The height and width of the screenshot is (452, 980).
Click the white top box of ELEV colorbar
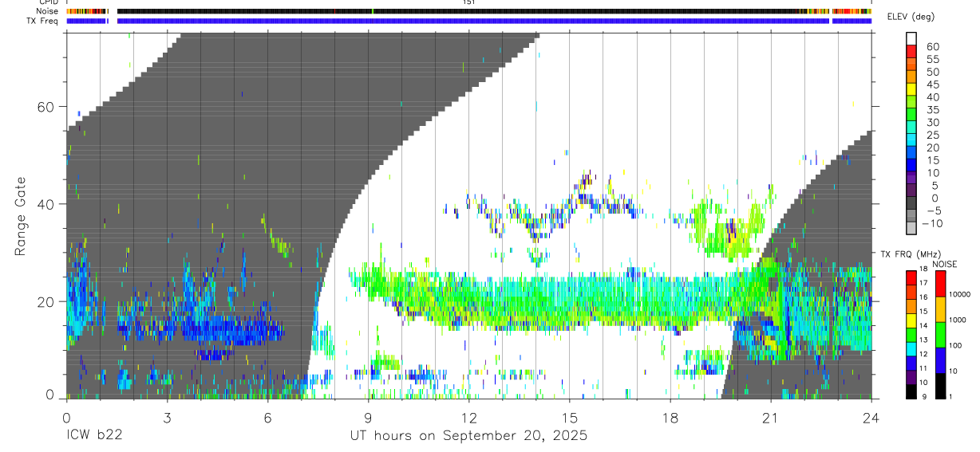911,38
